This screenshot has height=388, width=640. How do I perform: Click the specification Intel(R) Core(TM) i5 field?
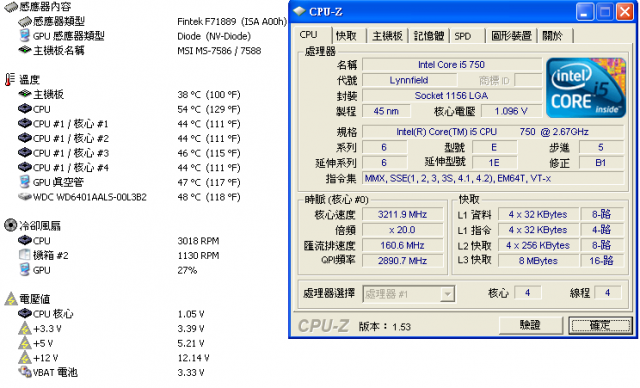(x=493, y=132)
